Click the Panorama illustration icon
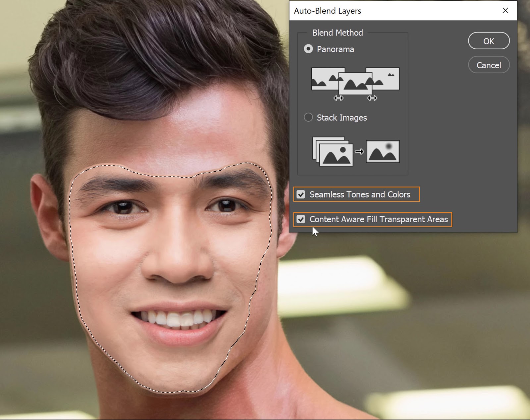The height and width of the screenshot is (420, 530). 355,84
